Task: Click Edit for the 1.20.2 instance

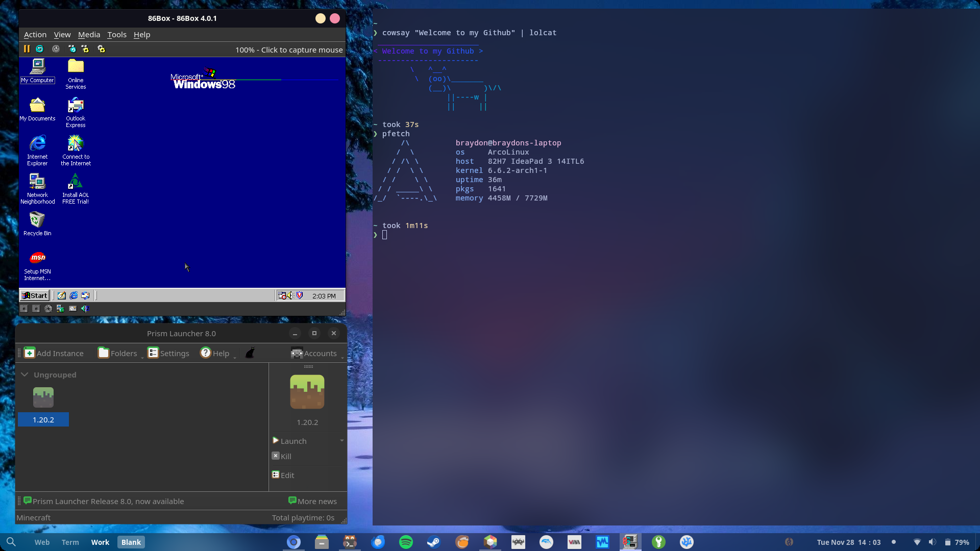Action: [x=283, y=475]
